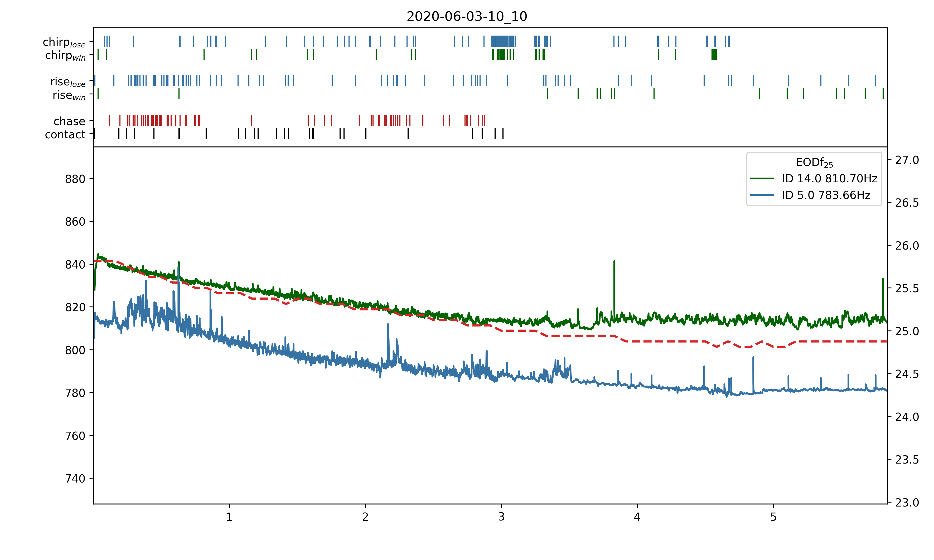The image size is (934, 560).
Task: Click x-axis tick label 3
Action: 501,517
